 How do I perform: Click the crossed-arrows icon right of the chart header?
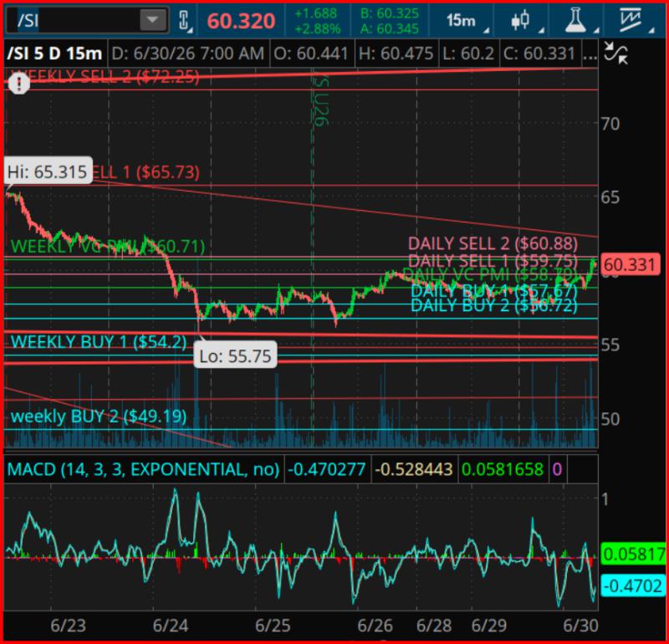click(616, 54)
